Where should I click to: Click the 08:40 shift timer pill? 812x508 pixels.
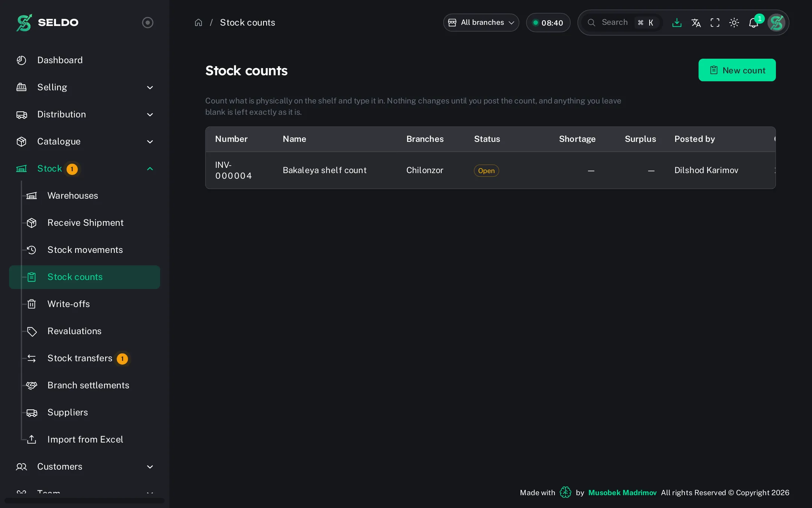tap(548, 23)
